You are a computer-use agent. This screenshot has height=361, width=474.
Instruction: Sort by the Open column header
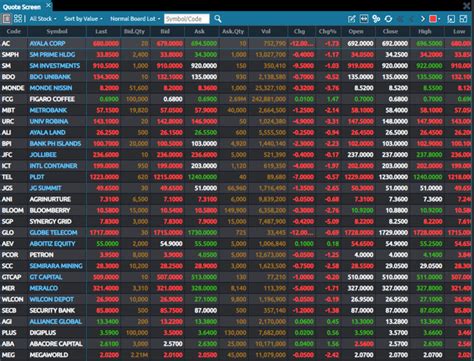click(356, 32)
